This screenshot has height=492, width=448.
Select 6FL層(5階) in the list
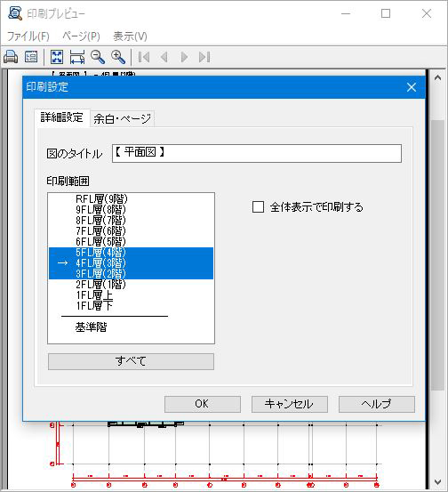point(131,242)
